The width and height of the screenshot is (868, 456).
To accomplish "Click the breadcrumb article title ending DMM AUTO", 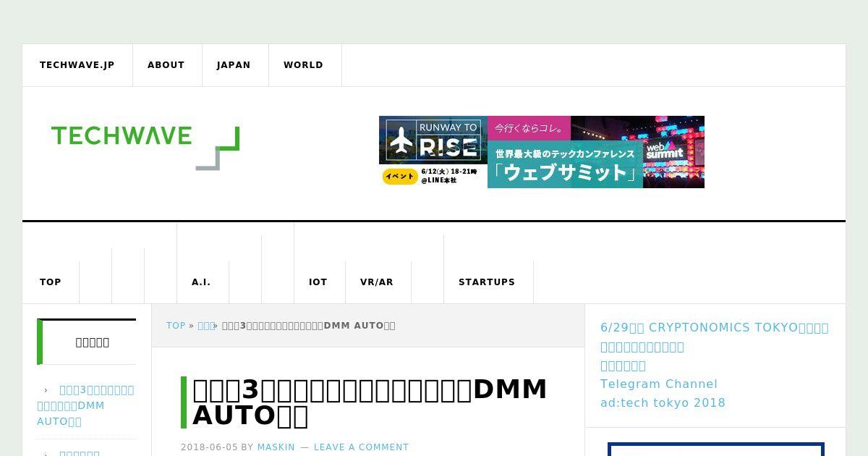I will point(308,326).
